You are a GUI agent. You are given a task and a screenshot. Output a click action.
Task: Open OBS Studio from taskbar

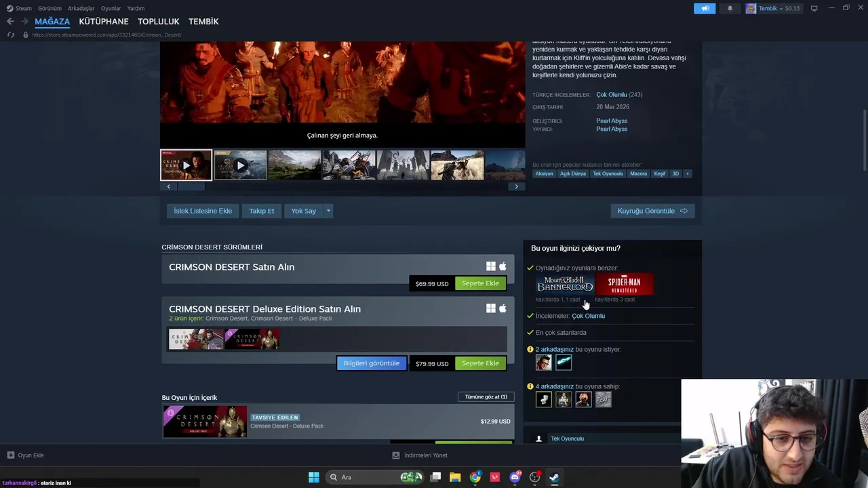pyautogui.click(x=535, y=477)
